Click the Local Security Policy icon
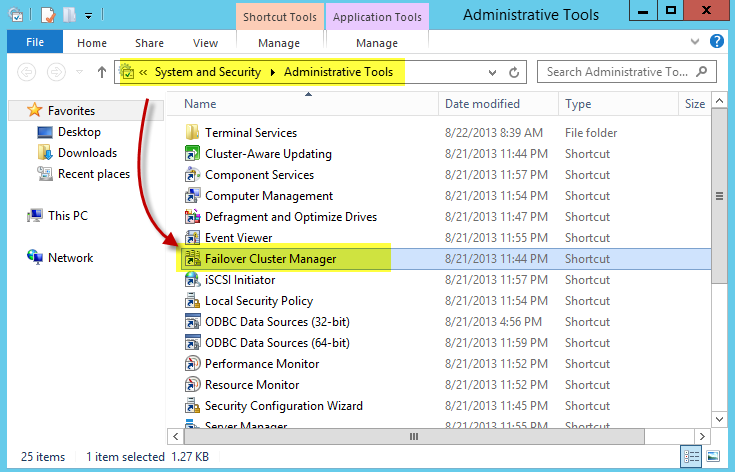Image resolution: width=735 pixels, height=472 pixels. tap(192, 300)
